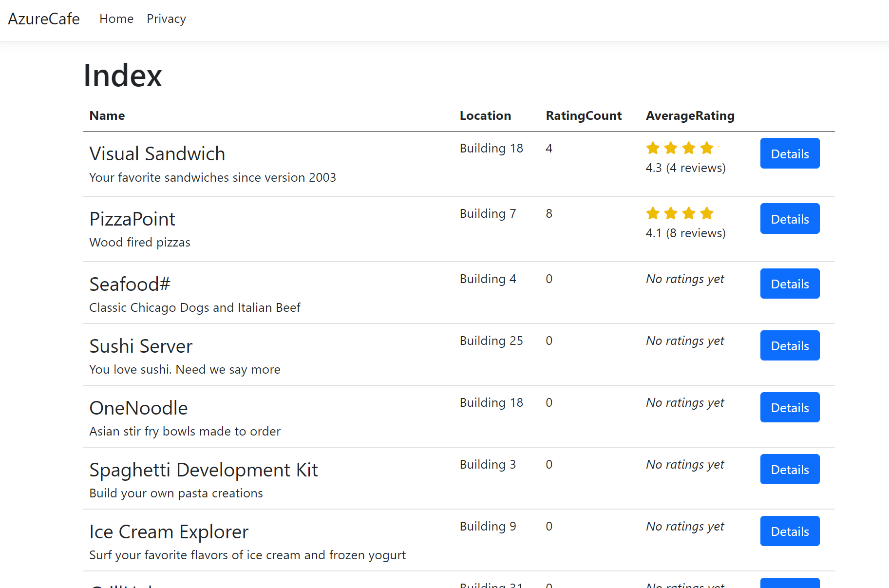889x588 pixels.
Task: Go to the Home page
Action: 116,19
